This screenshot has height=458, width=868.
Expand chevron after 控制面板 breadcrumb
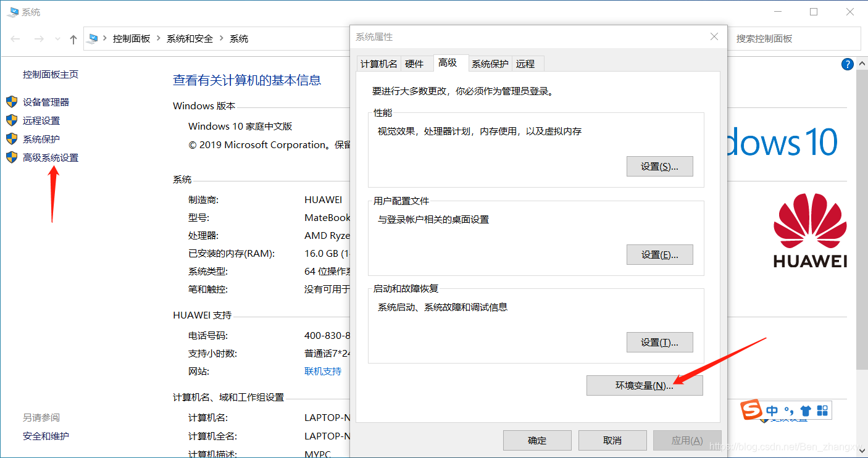click(159, 39)
